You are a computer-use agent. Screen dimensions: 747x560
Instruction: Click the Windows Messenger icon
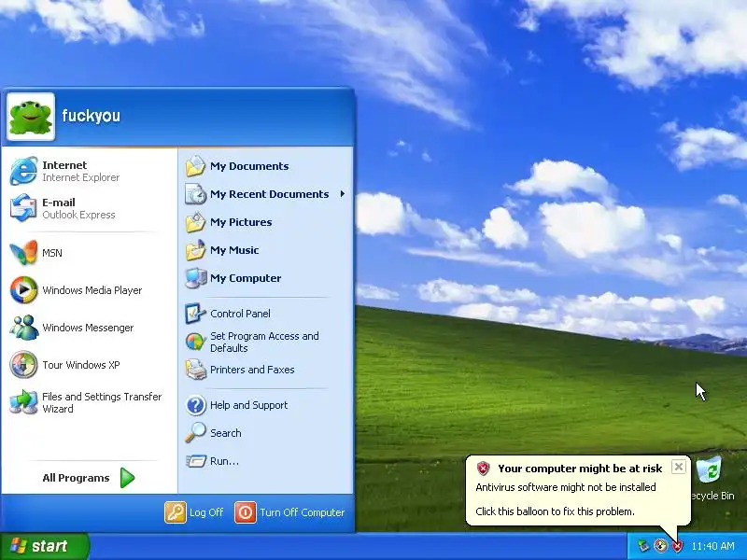(x=23, y=328)
